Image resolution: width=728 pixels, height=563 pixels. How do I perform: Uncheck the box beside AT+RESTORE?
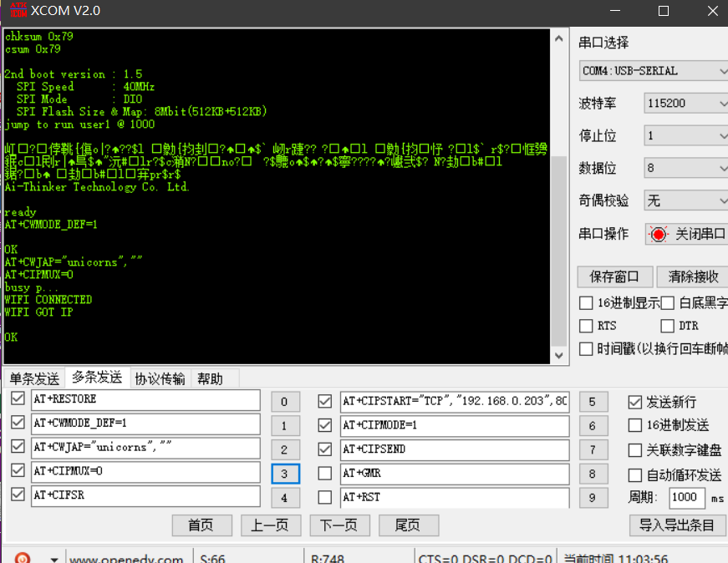coord(18,398)
